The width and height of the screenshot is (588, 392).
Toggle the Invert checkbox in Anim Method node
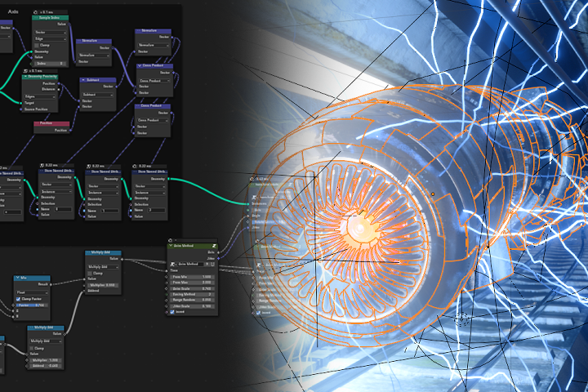tap(172, 312)
